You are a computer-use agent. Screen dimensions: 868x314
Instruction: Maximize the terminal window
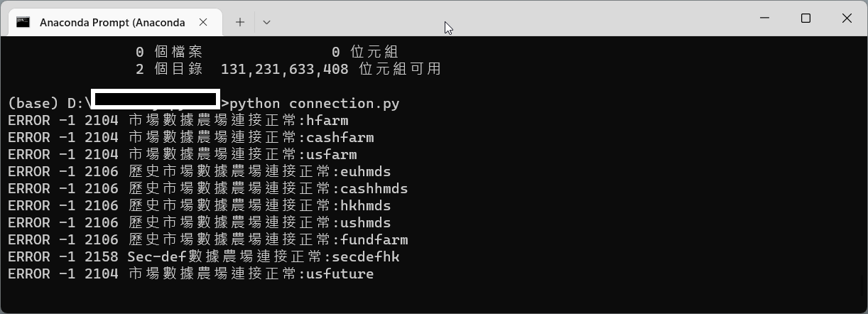pyautogui.click(x=805, y=18)
